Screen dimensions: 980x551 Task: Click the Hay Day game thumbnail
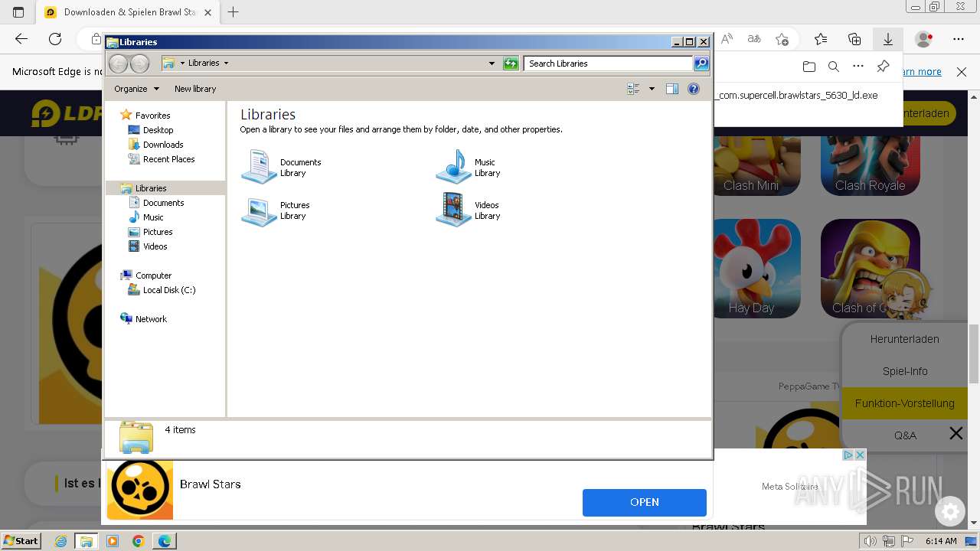click(x=756, y=269)
